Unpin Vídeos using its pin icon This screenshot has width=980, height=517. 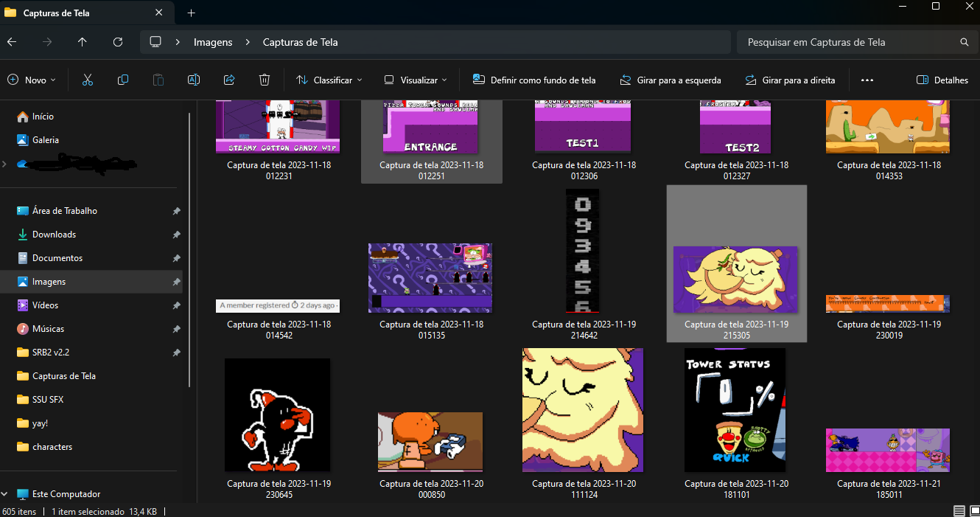click(176, 305)
